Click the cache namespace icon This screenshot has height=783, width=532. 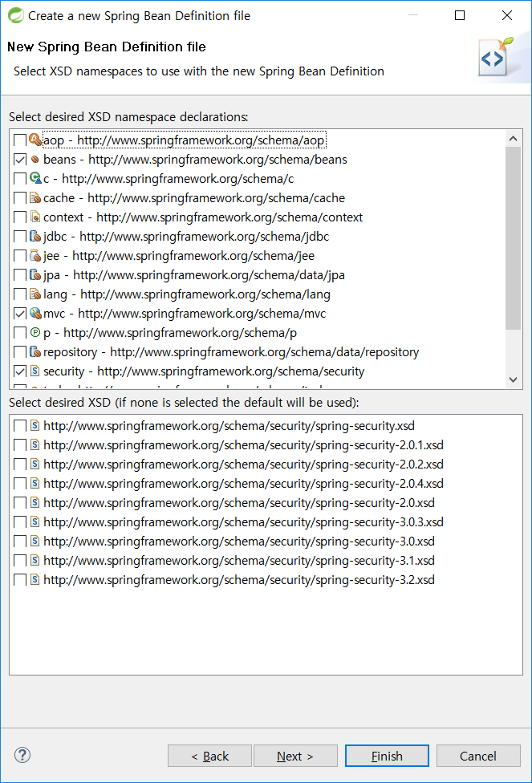point(35,197)
